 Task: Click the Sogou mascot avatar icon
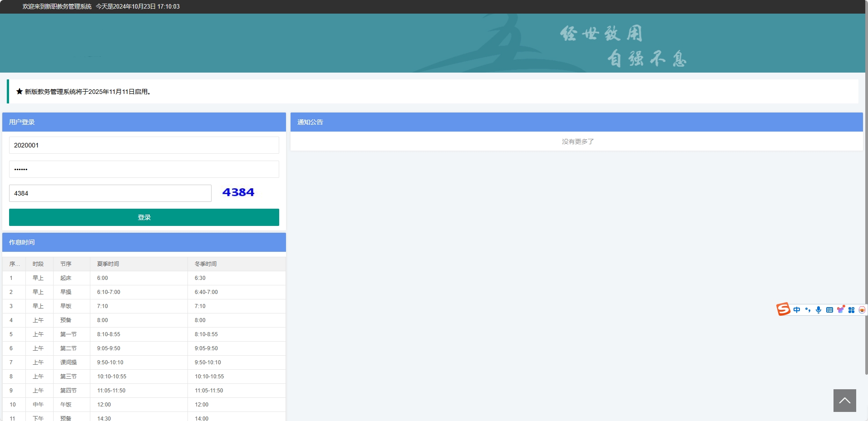click(x=862, y=310)
